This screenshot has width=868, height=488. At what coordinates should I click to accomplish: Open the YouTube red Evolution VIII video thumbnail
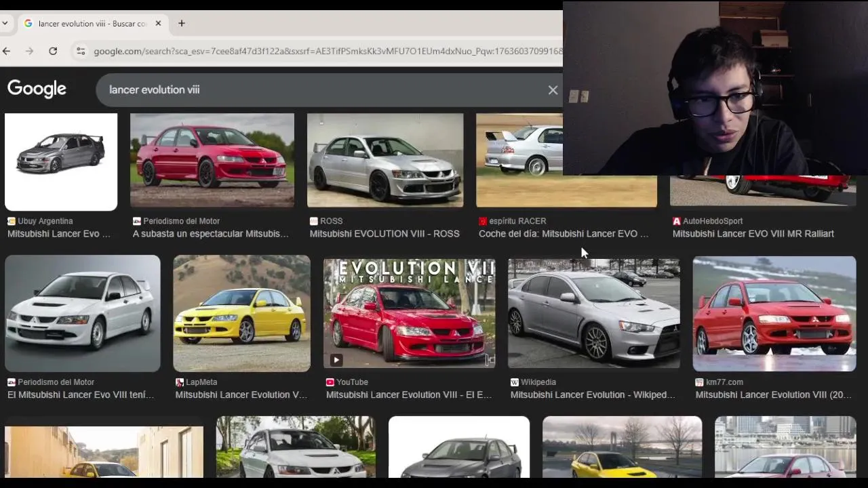pyautogui.click(x=410, y=313)
